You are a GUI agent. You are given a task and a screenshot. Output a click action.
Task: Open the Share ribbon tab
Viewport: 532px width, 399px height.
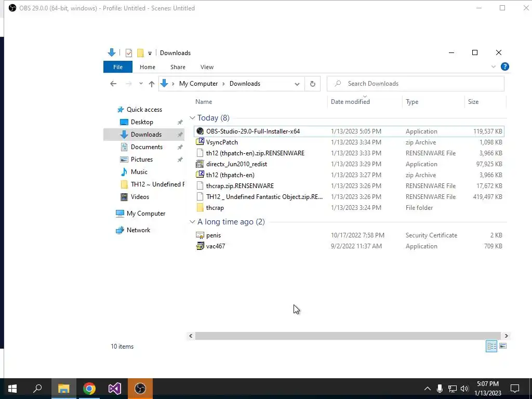178,67
